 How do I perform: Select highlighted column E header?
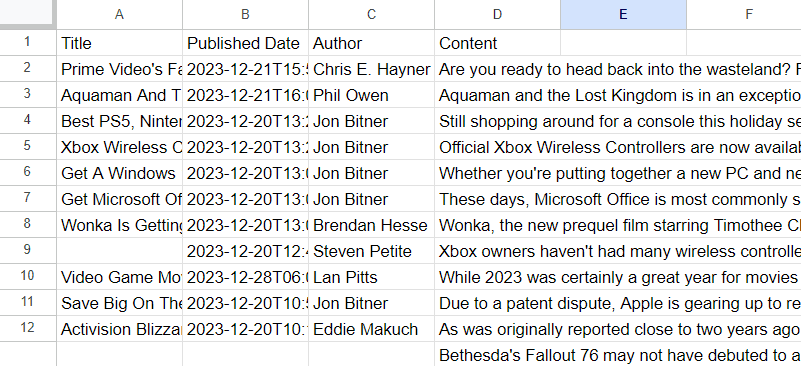[x=623, y=14]
